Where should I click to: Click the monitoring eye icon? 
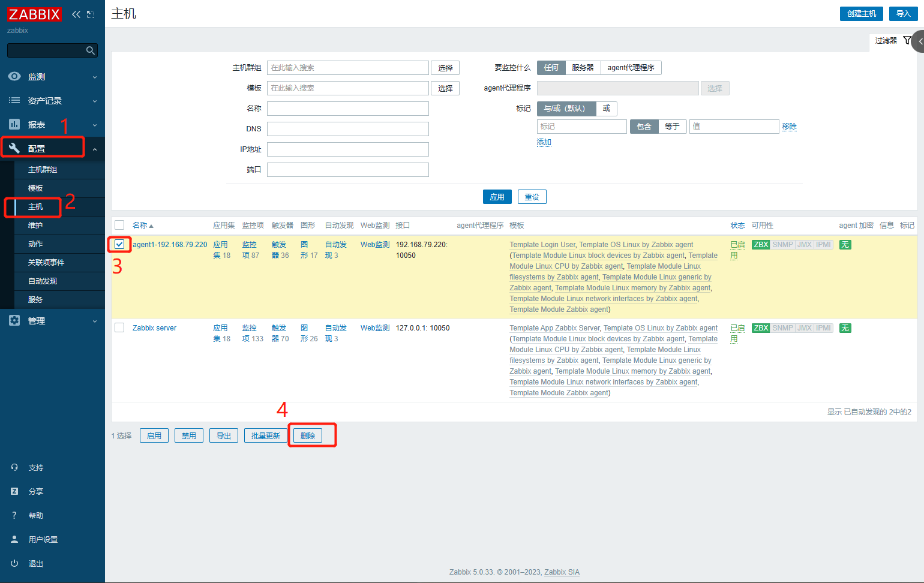click(x=14, y=76)
